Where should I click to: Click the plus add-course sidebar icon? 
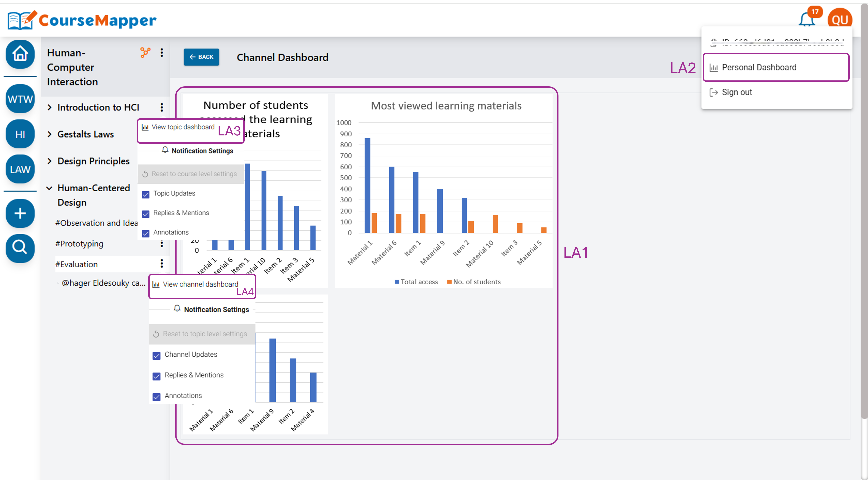20,213
